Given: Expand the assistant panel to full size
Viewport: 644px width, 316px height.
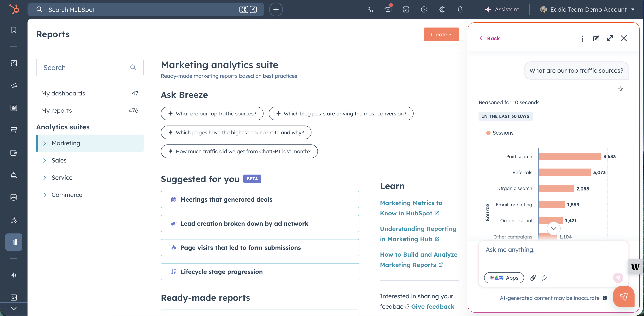Looking at the screenshot, I should point(610,38).
